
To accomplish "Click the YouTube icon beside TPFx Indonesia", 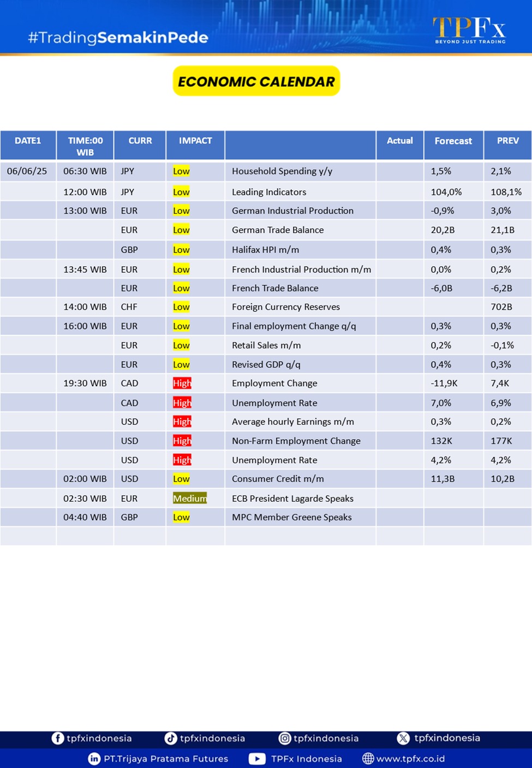I will click(x=257, y=758).
